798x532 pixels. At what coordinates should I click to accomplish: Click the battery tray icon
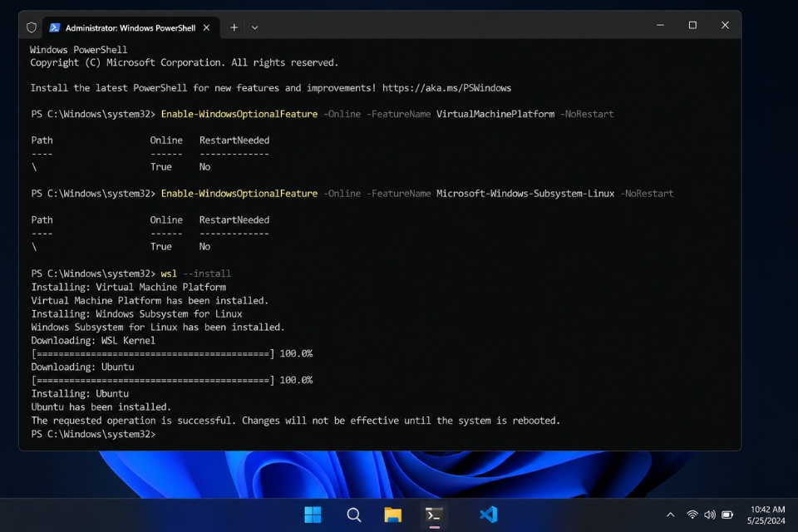(728, 515)
